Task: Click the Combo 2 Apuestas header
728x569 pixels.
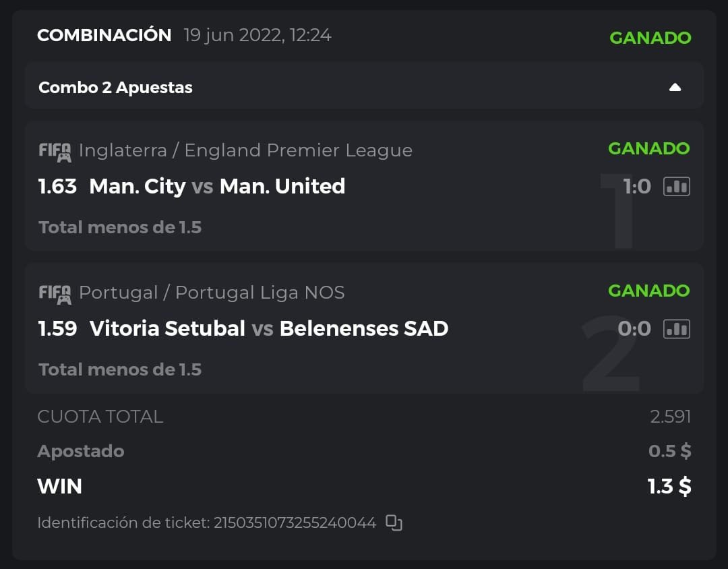Action: coord(116,88)
